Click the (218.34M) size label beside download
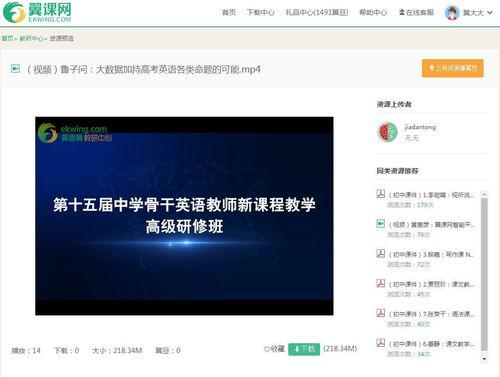Screen dimensions: 500x377 click(340, 349)
